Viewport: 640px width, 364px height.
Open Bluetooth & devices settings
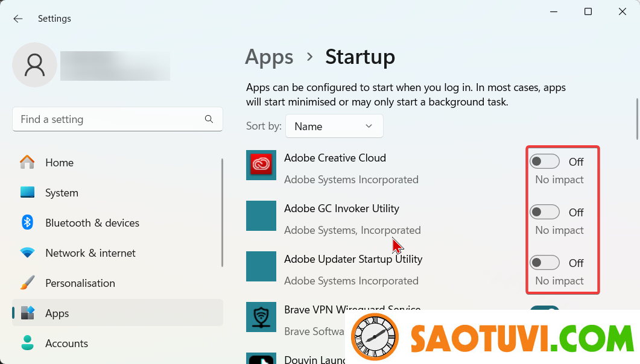coord(118,222)
